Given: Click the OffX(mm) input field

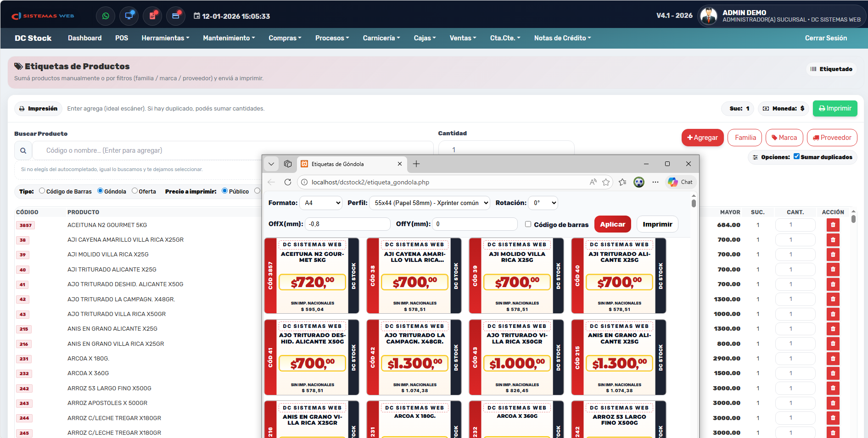Looking at the screenshot, I should click(347, 224).
